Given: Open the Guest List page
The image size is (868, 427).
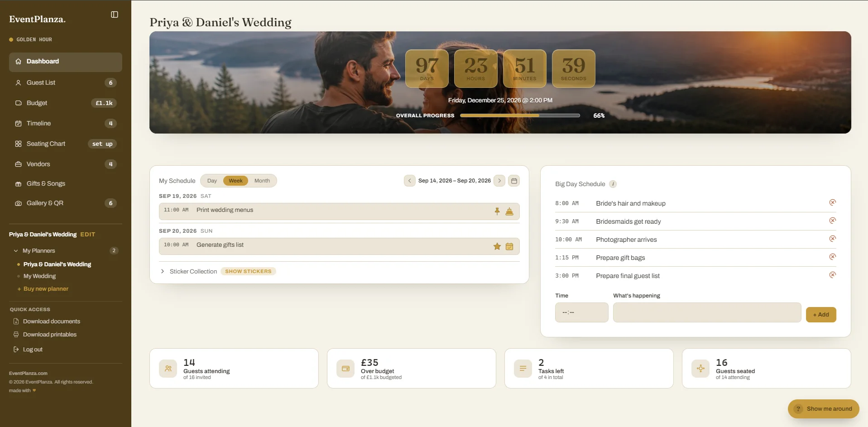Looking at the screenshot, I should 66,82.
